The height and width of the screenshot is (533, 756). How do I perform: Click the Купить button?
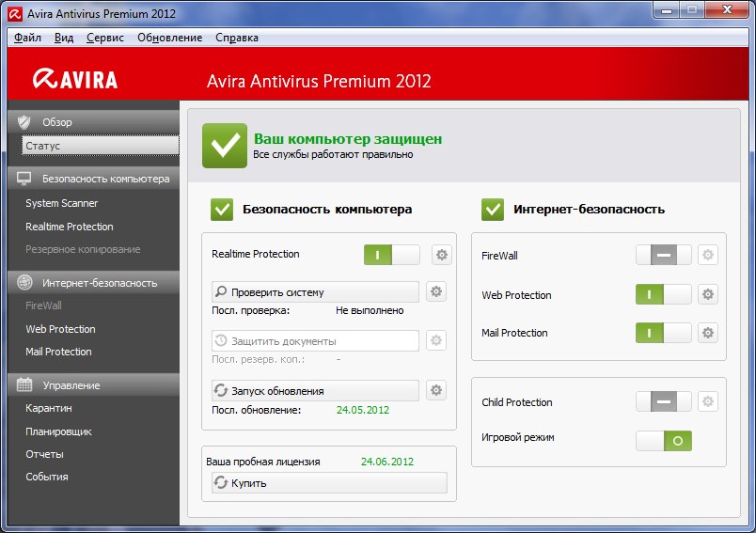point(329,482)
